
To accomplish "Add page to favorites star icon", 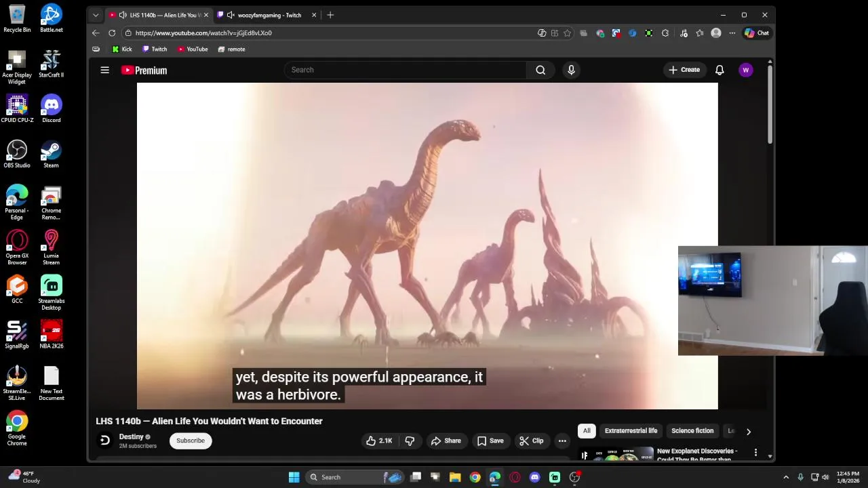I will click(567, 33).
